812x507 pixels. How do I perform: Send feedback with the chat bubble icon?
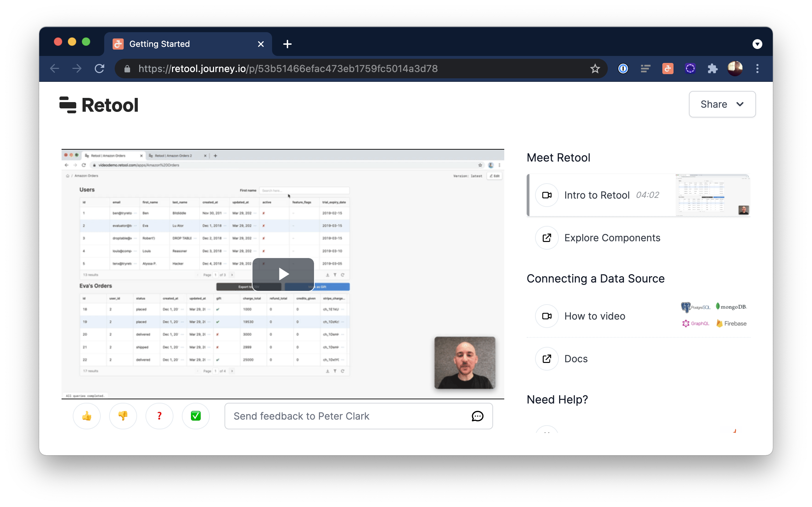click(x=477, y=416)
